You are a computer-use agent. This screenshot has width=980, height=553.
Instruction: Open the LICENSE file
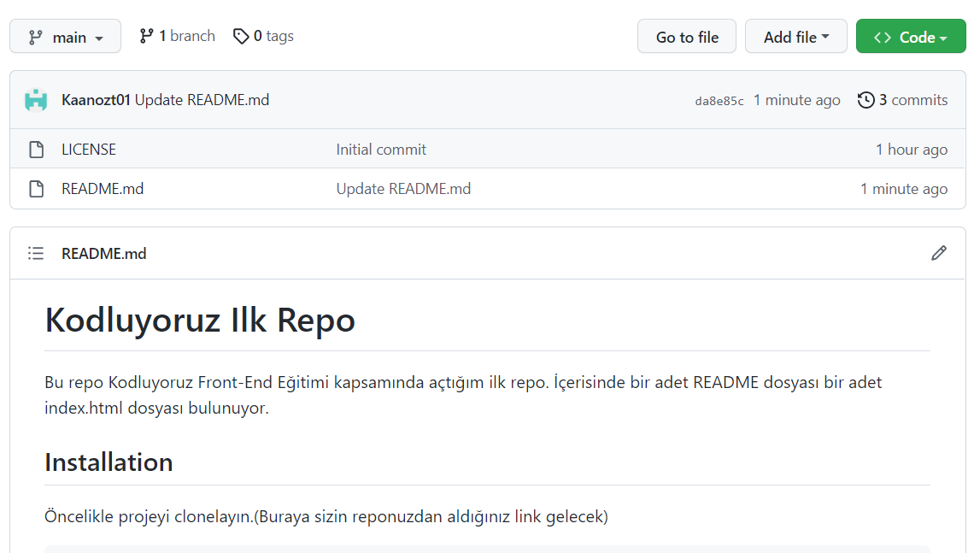coord(89,150)
